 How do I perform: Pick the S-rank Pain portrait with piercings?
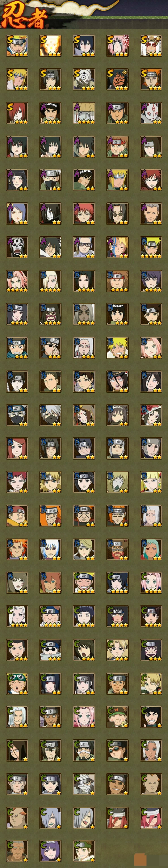[151, 79]
